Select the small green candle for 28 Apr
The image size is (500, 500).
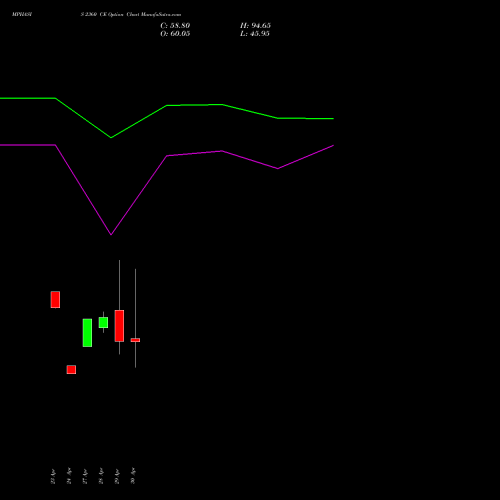tap(103, 323)
